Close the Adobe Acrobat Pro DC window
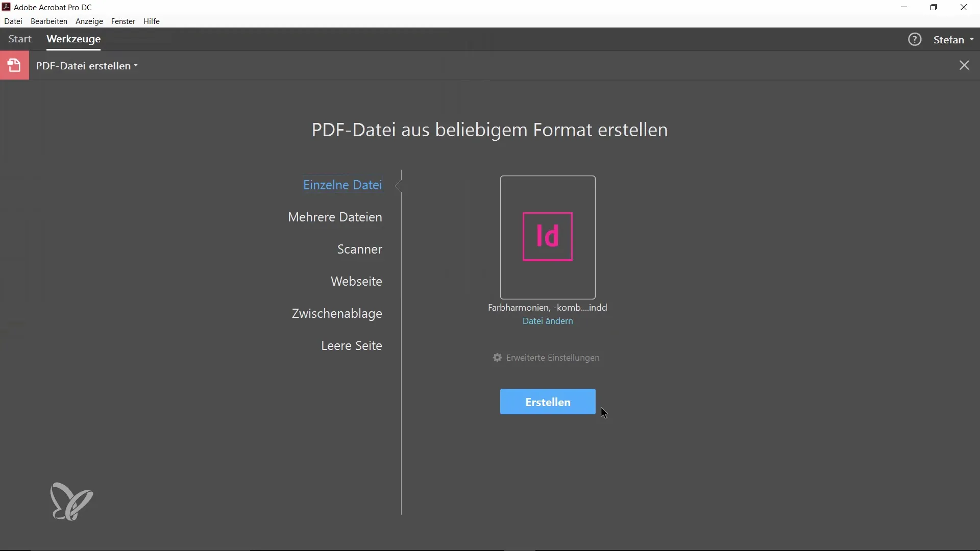This screenshot has width=980, height=551. [x=964, y=7]
